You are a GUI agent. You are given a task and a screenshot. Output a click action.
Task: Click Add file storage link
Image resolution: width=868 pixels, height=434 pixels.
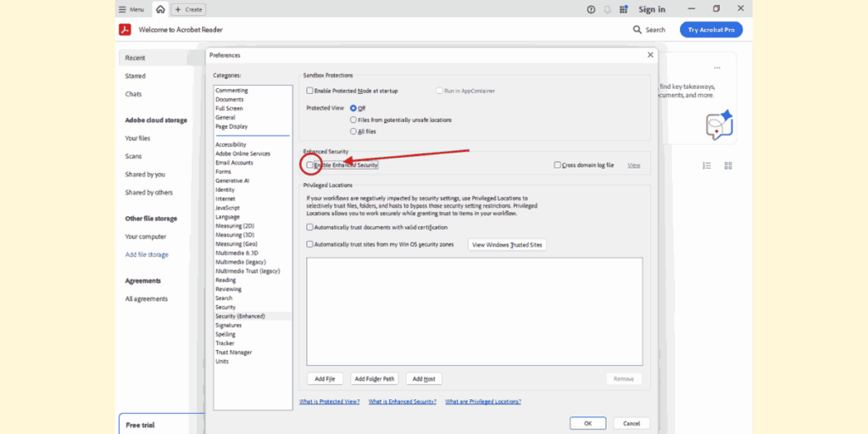(147, 254)
